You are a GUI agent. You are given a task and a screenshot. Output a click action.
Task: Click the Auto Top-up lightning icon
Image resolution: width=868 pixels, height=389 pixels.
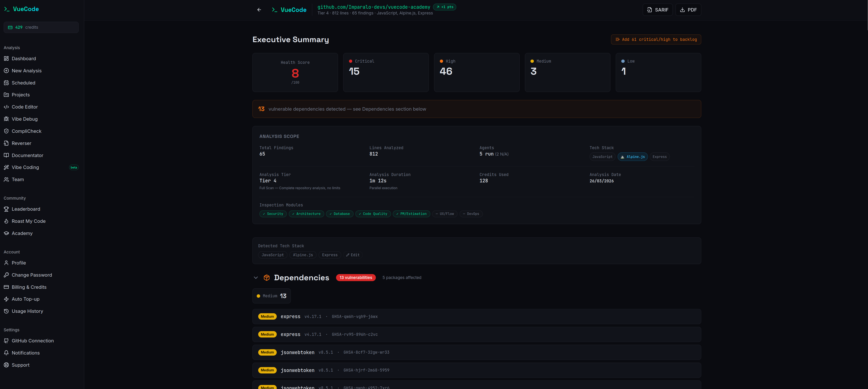point(6,299)
